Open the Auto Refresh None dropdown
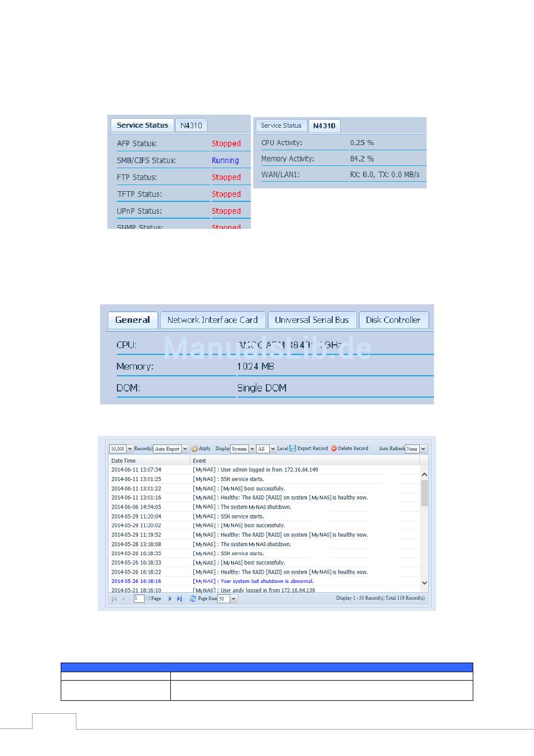 tap(423, 449)
